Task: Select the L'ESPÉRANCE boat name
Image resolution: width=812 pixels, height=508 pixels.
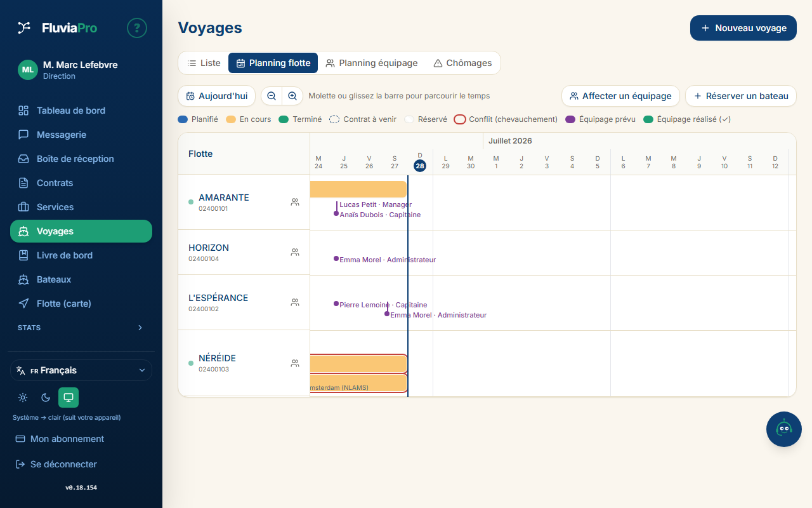Action: (x=218, y=298)
